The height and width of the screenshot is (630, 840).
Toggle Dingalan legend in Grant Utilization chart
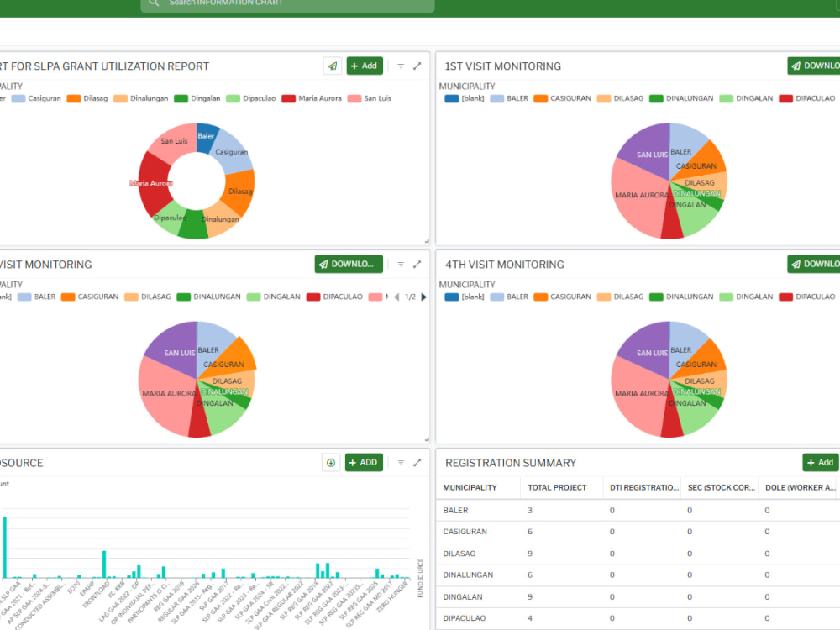(197, 98)
